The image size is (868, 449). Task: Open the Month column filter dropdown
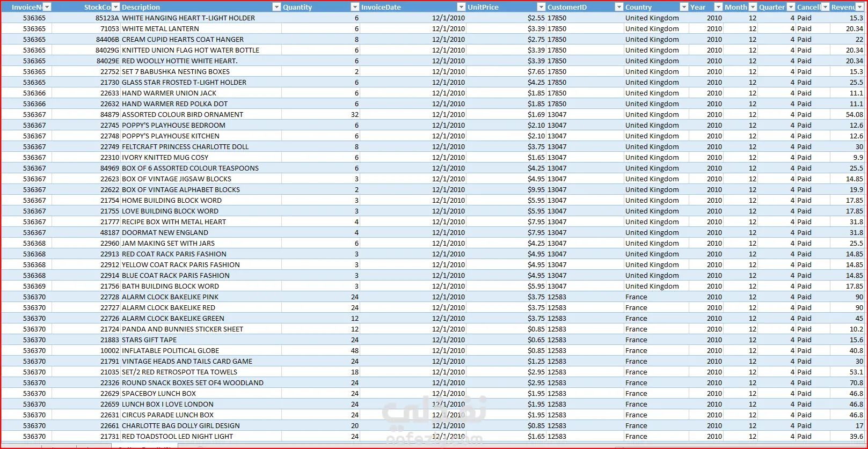point(753,7)
